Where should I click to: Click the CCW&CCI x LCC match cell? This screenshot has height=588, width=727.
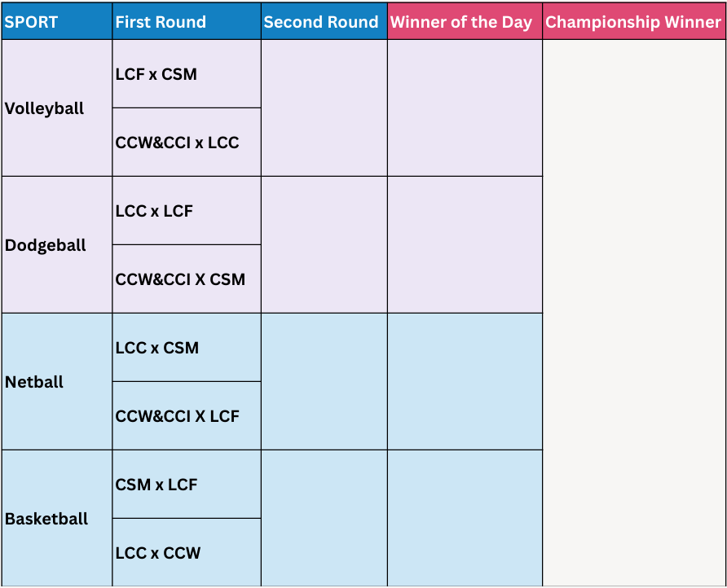click(187, 143)
